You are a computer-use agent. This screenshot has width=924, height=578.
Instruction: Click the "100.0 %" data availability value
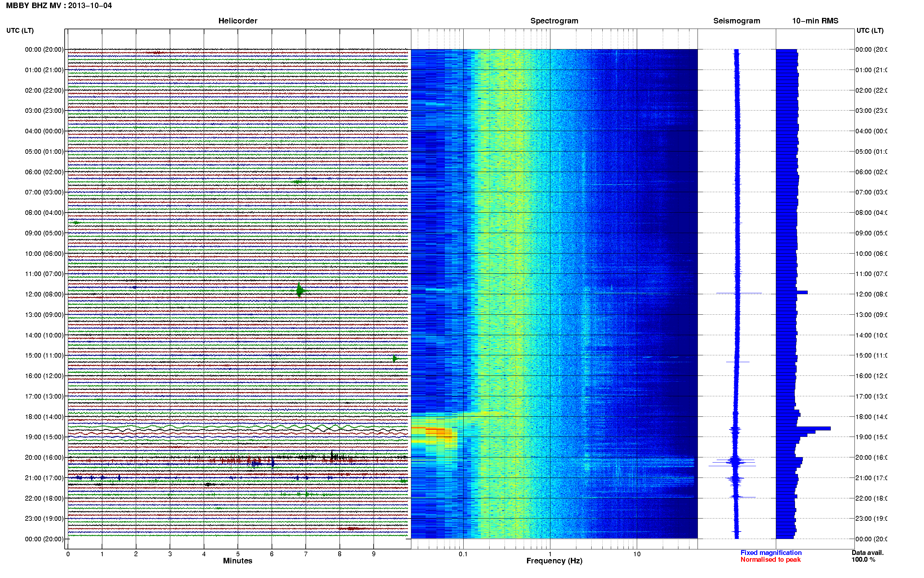click(863, 560)
